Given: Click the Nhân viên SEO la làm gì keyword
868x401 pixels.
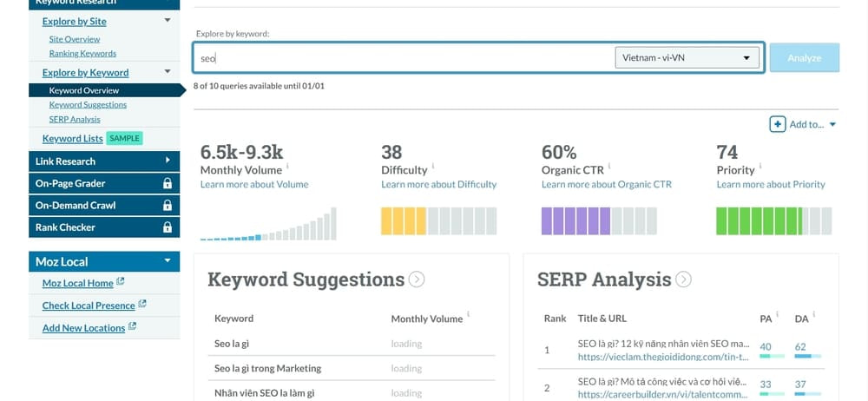Looking at the screenshot, I should 265,393.
